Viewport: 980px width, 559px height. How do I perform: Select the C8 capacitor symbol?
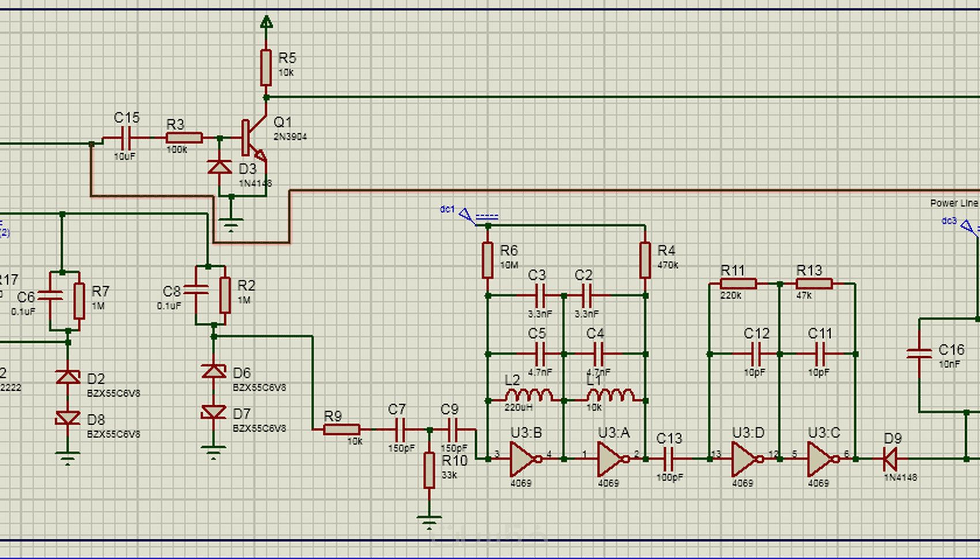coord(196,290)
